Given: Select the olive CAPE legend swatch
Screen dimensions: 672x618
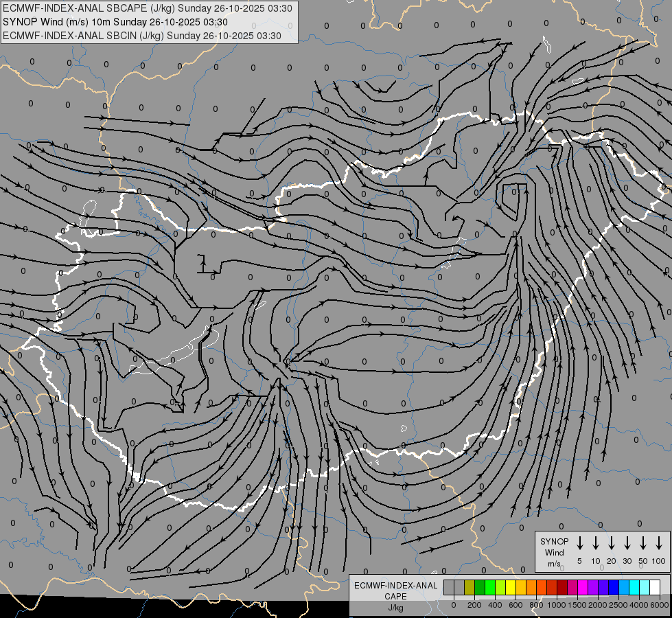Looking at the screenshot, I should [x=470, y=587].
